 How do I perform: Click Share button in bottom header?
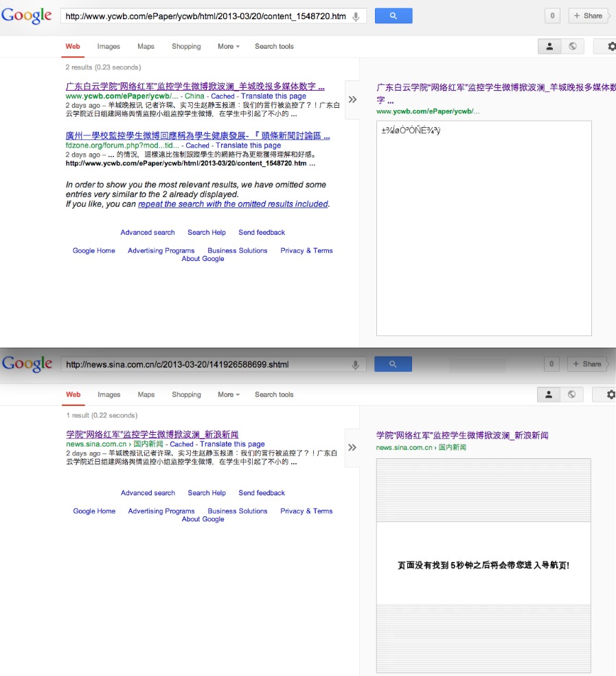click(x=586, y=364)
